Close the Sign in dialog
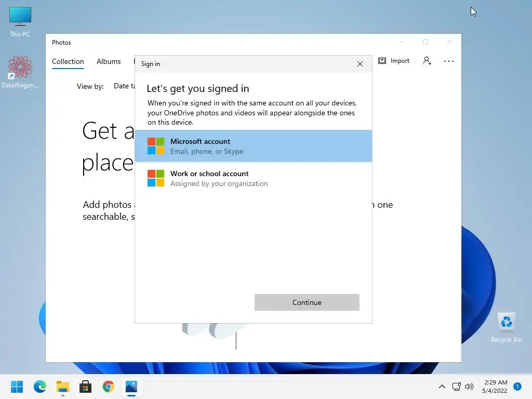This screenshot has width=532, height=399. click(x=360, y=64)
